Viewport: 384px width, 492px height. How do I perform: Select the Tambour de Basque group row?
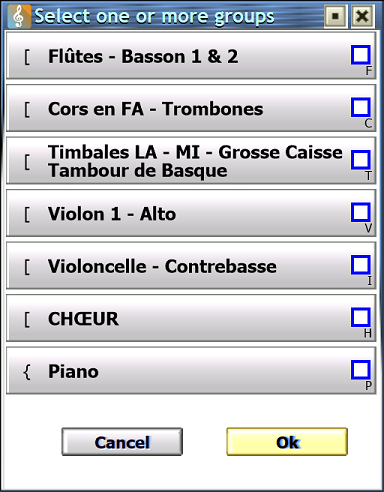(191, 161)
